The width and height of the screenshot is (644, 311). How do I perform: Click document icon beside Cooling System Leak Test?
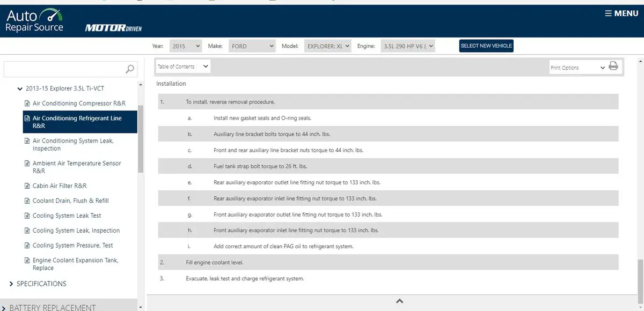pyautogui.click(x=27, y=216)
